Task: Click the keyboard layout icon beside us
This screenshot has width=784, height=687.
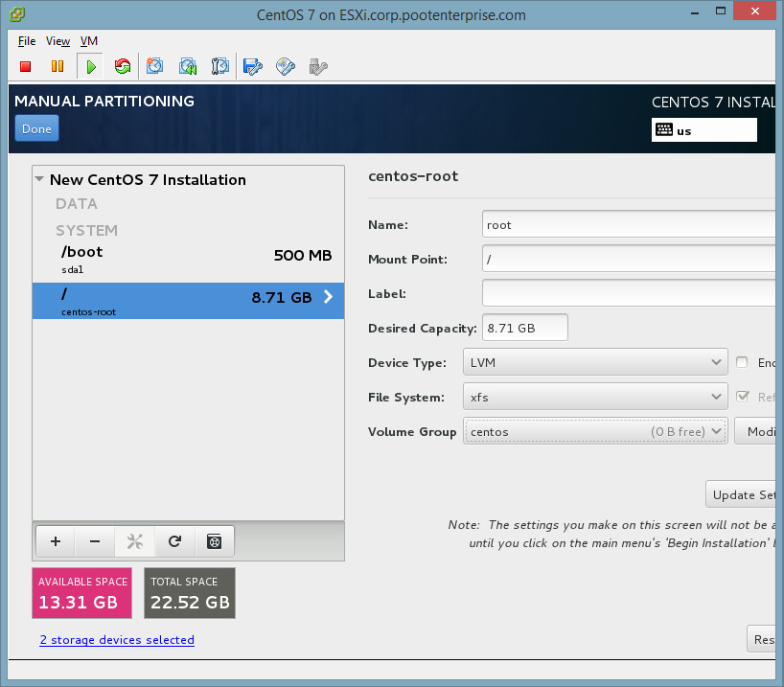Action: pyautogui.click(x=664, y=130)
